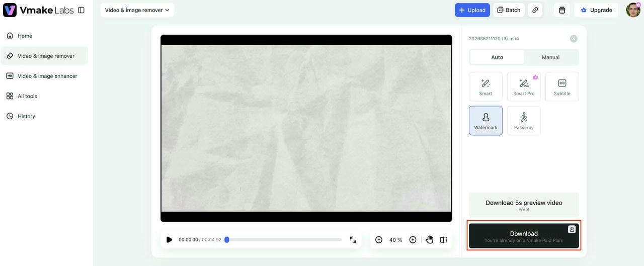Screen dimensions: 644x266
Task: Select the Passerby removal tool
Action: 524,121
